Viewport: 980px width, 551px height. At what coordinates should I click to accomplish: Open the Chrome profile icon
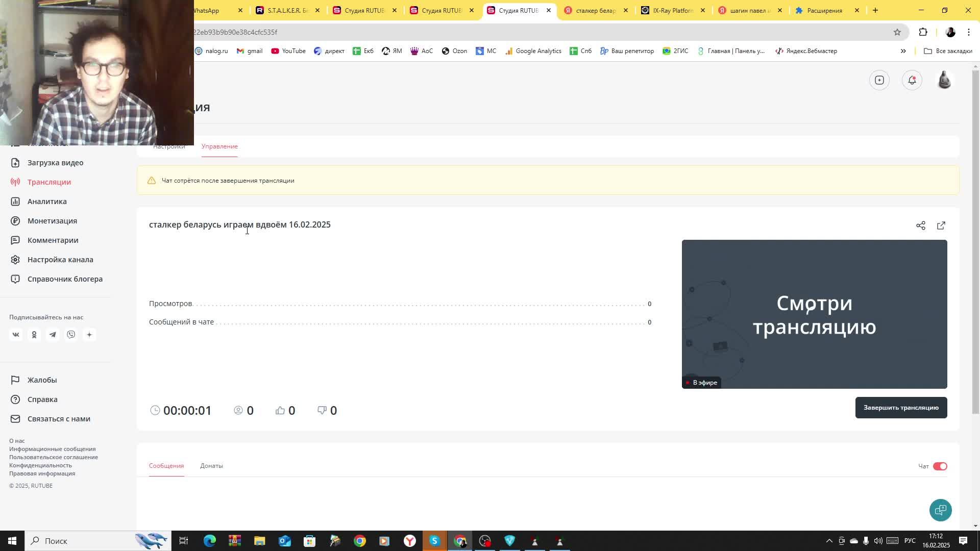(950, 32)
